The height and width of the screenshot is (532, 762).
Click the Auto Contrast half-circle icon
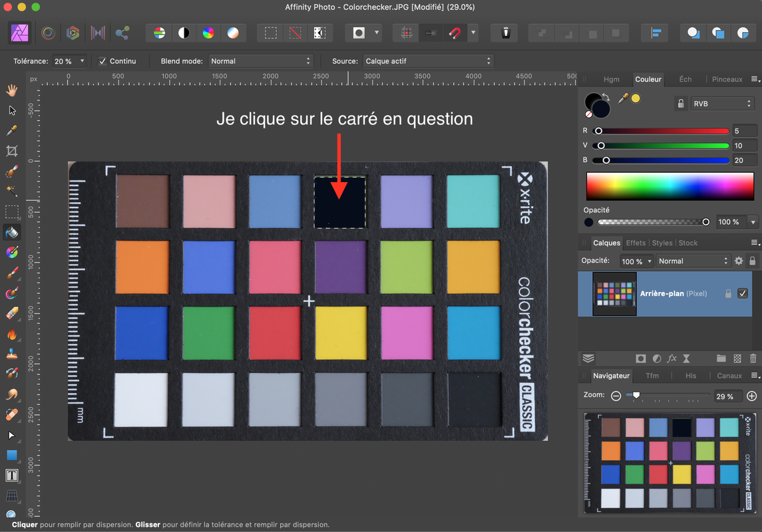pyautogui.click(x=184, y=33)
